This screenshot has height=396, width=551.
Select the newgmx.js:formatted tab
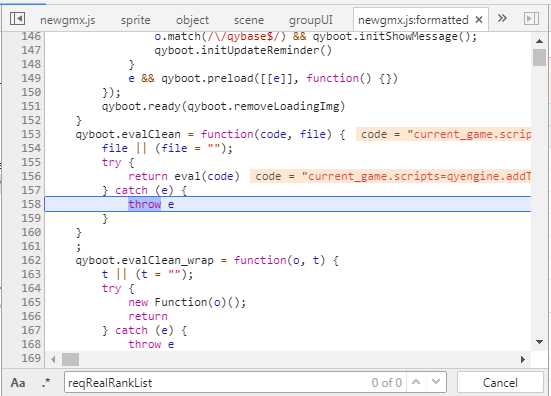(413, 20)
